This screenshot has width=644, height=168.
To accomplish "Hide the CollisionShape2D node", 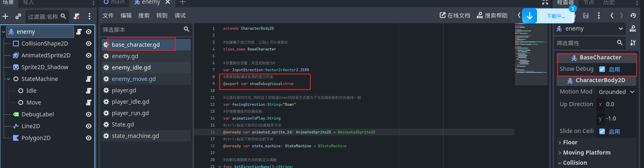I will coord(89,44).
